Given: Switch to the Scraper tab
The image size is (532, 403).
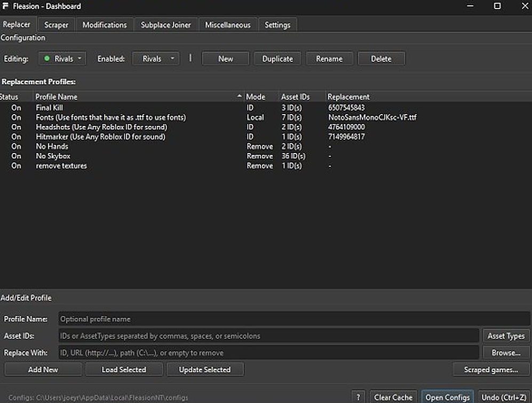Looking at the screenshot, I should pyautogui.click(x=56, y=25).
